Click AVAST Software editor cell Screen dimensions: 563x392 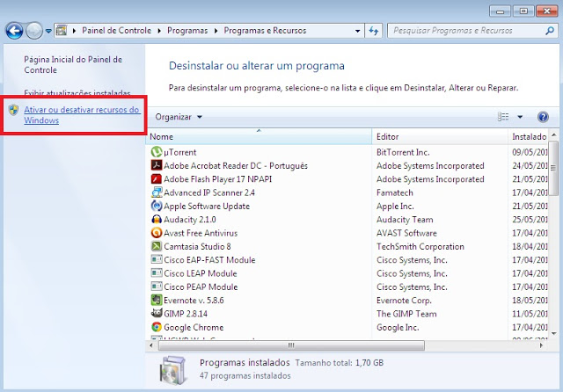[x=406, y=233]
